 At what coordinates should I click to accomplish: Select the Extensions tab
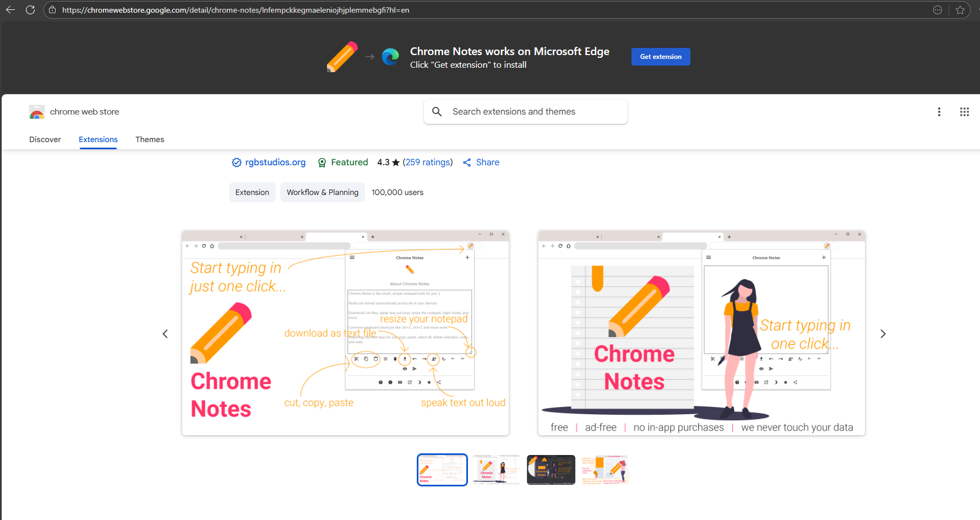[98, 139]
